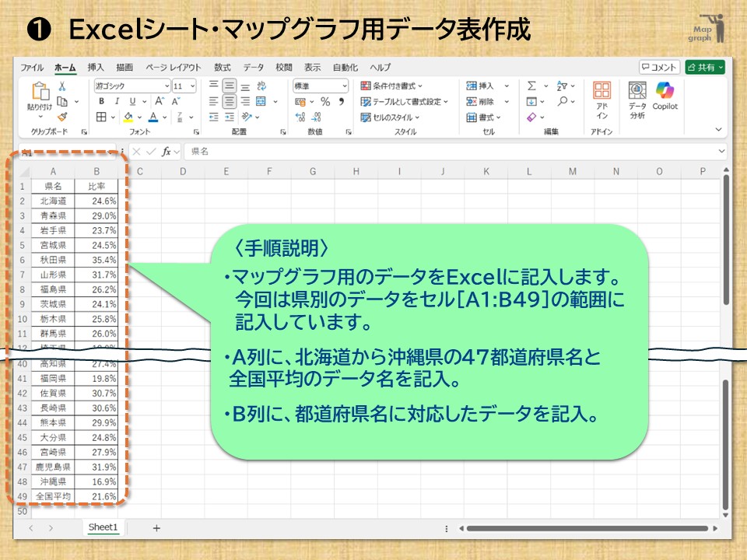
Task: Apply the blue font color A
Action: (x=153, y=117)
